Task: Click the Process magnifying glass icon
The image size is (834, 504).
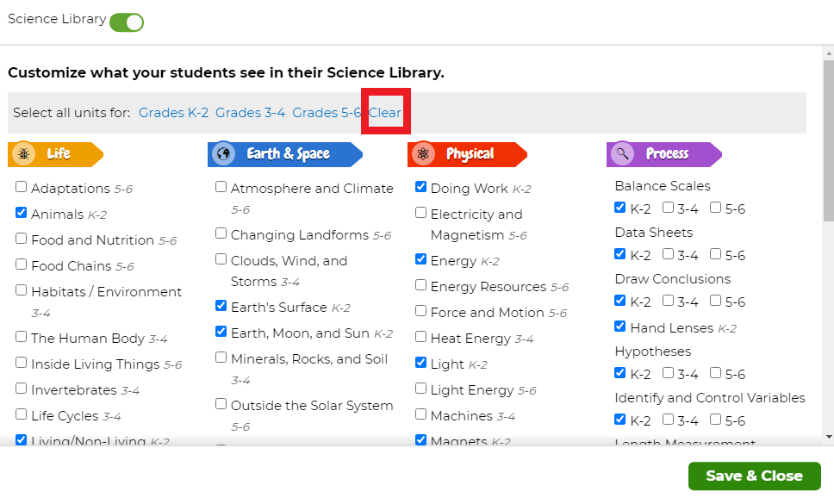Action: click(x=622, y=154)
